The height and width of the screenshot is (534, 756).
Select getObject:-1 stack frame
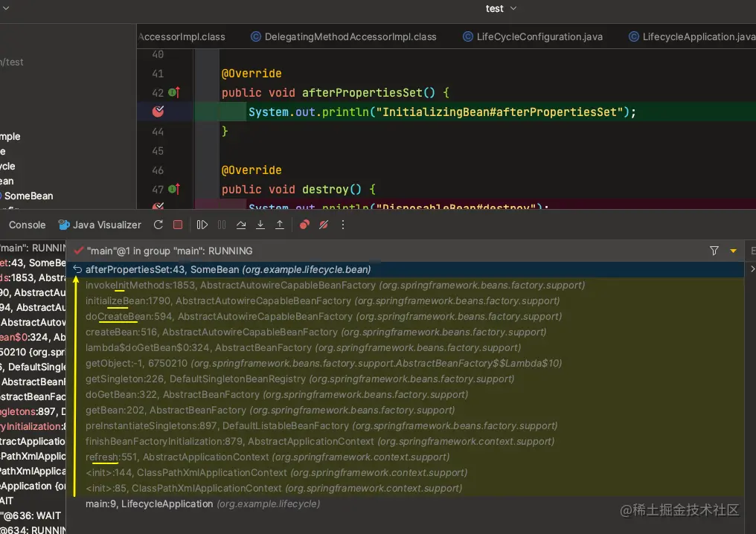coord(405,363)
